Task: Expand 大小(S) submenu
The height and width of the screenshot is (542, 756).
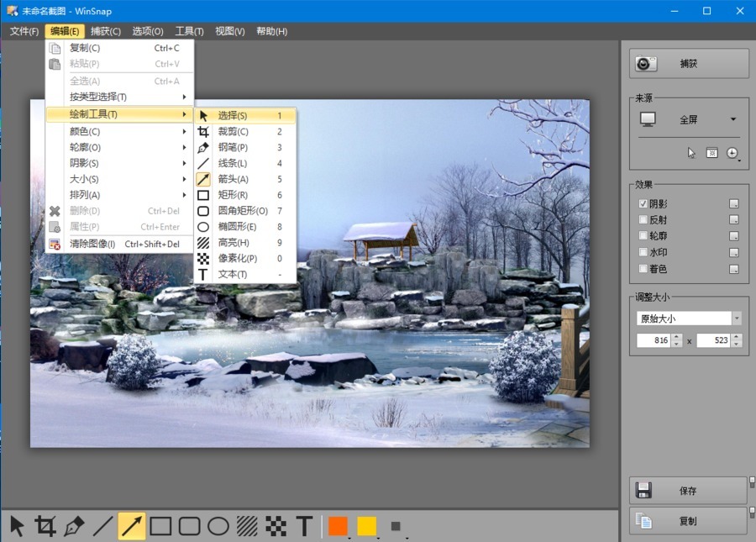Action: click(120, 179)
